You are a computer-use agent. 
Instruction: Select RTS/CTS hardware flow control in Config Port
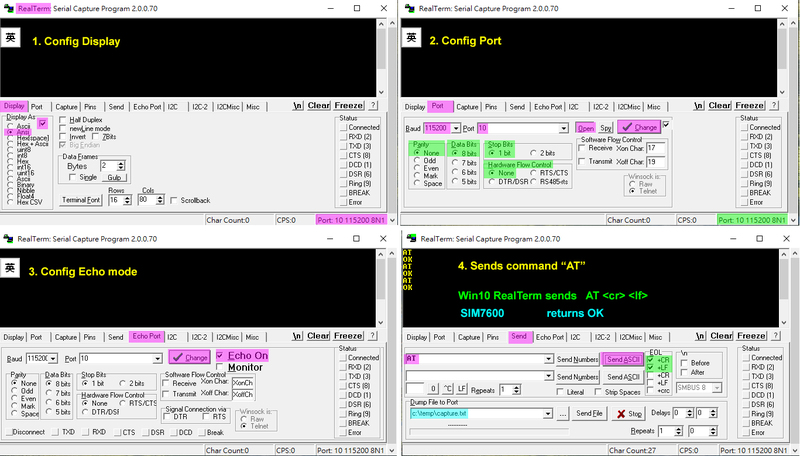tap(534, 173)
